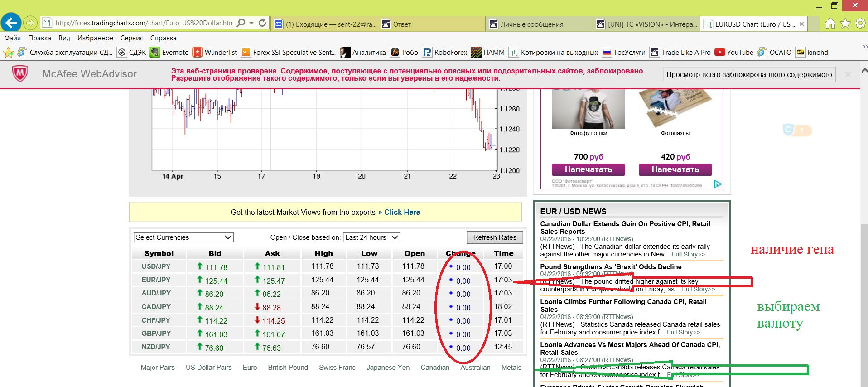Open Favorites with the star icon
Image resolution: width=868 pixels, height=387 pixels.
coord(845,23)
